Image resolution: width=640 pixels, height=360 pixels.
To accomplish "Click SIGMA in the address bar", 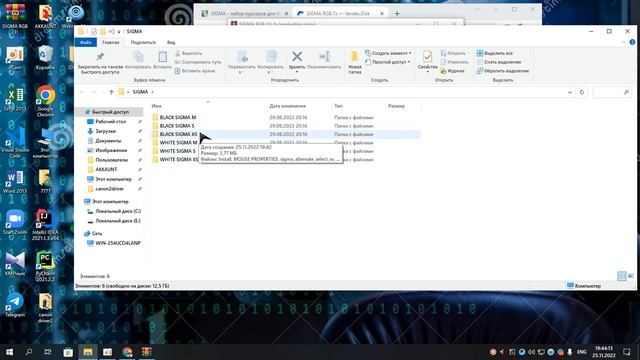I will coord(140,92).
